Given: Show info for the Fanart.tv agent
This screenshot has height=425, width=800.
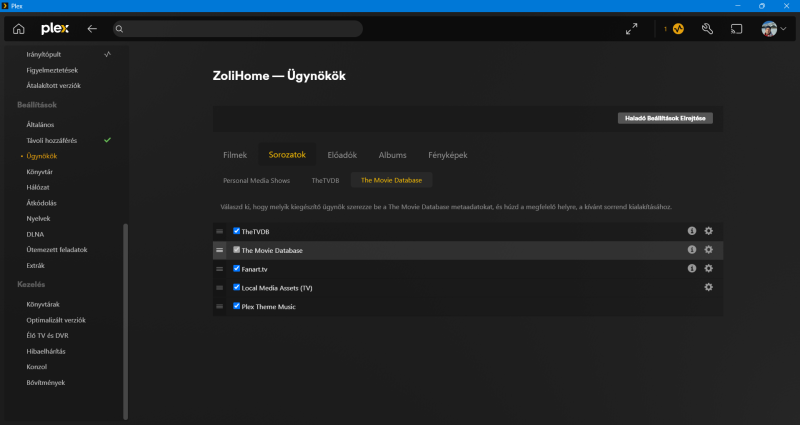Looking at the screenshot, I should [x=692, y=268].
